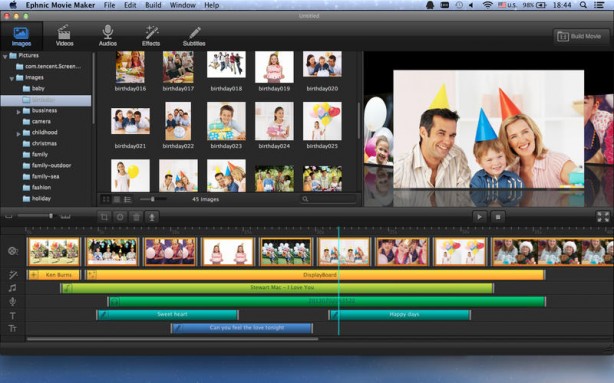Adjust the timeline zoom slider
The width and height of the screenshot is (614, 383).
click(34, 216)
